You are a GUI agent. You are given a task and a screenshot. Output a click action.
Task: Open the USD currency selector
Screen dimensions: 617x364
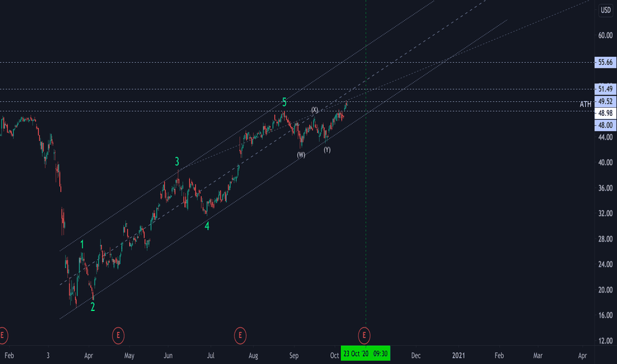pyautogui.click(x=606, y=10)
